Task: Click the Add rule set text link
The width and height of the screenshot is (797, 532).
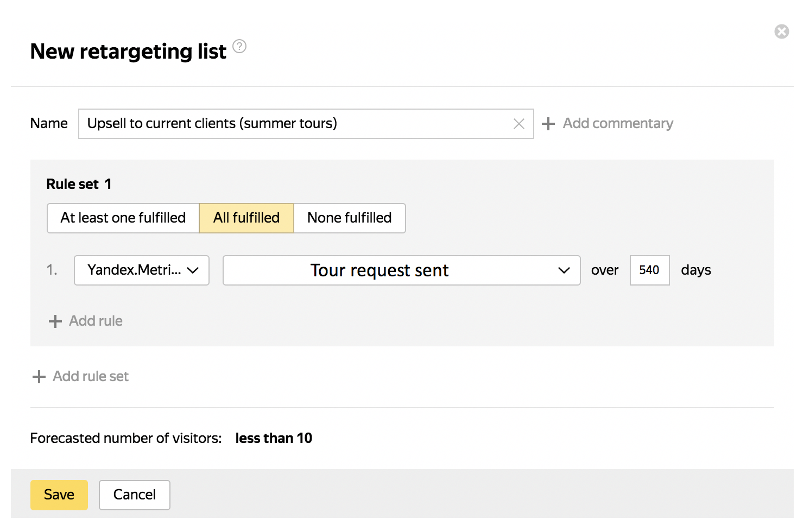Action: point(91,377)
